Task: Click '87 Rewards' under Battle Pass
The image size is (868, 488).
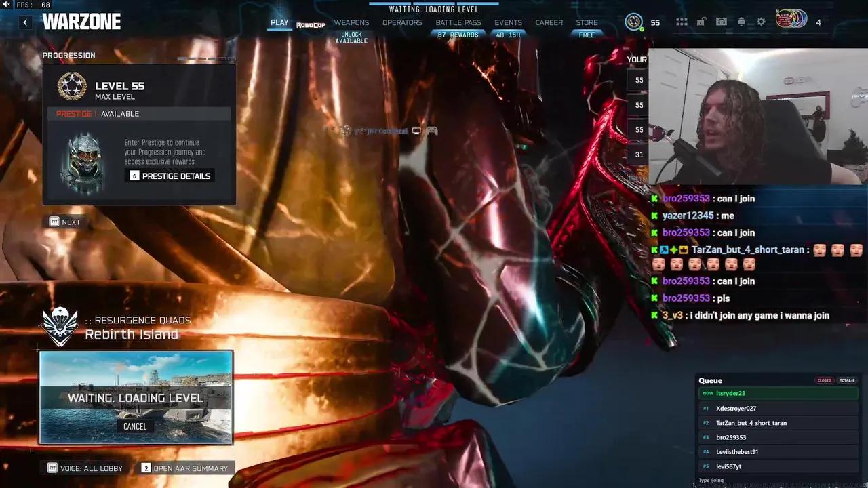Action: [458, 35]
